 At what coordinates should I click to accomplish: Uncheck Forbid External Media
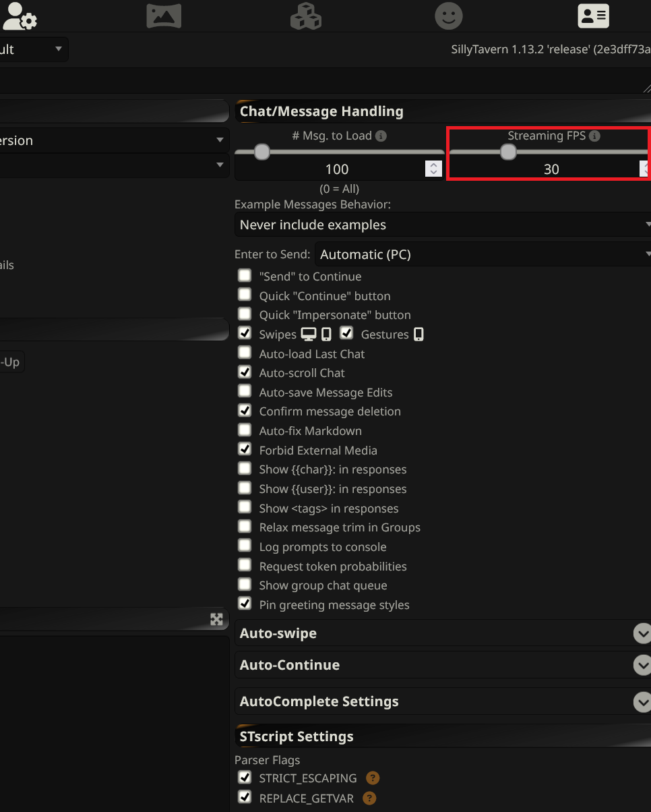point(245,449)
